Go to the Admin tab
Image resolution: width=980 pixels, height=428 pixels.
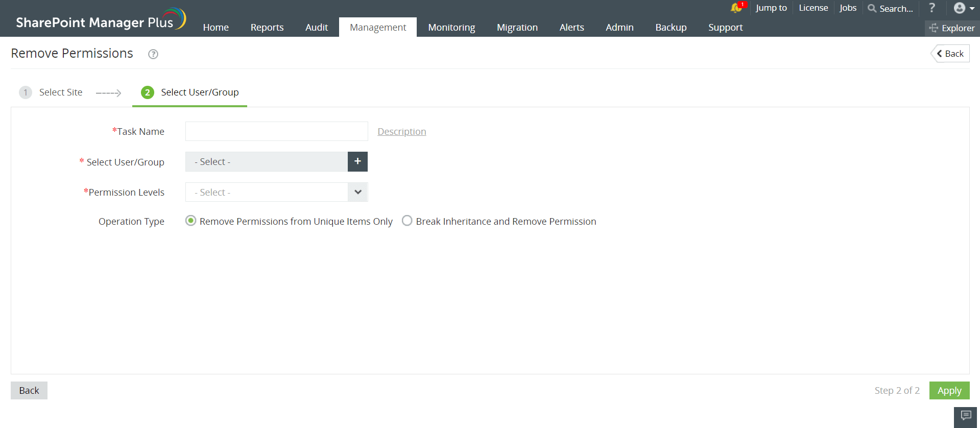pyautogui.click(x=619, y=27)
